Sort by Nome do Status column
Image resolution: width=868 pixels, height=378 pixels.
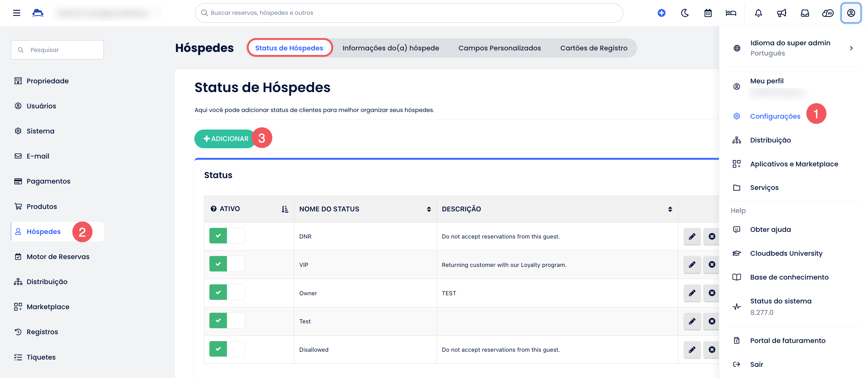(429, 209)
